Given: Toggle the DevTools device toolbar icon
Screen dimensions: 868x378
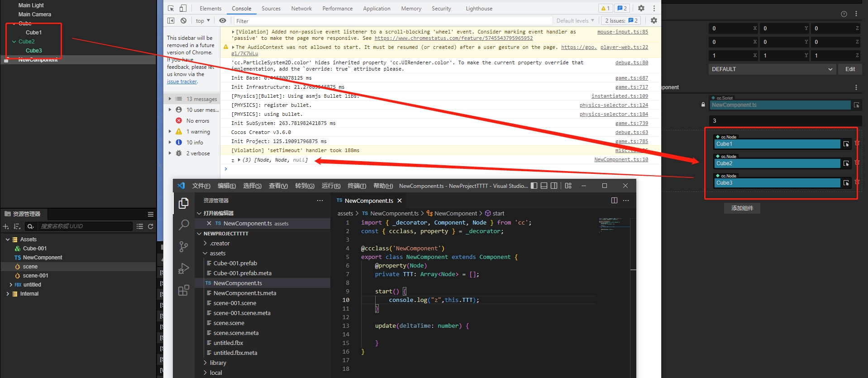Looking at the screenshot, I should click(183, 8).
